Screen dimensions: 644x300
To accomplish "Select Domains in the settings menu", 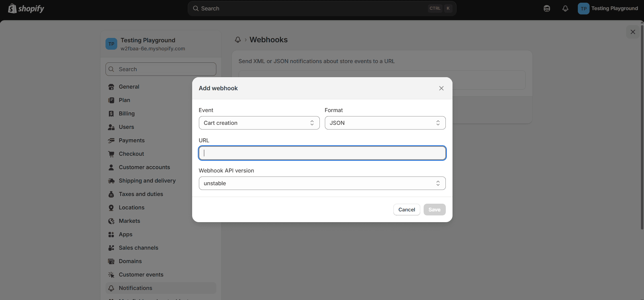I will pos(130,261).
